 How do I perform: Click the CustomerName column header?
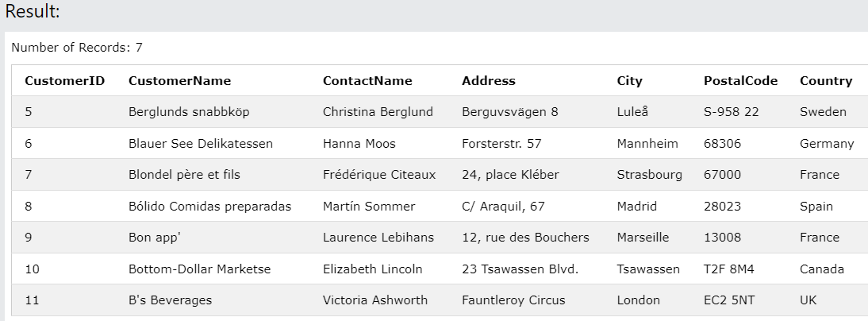tap(179, 80)
